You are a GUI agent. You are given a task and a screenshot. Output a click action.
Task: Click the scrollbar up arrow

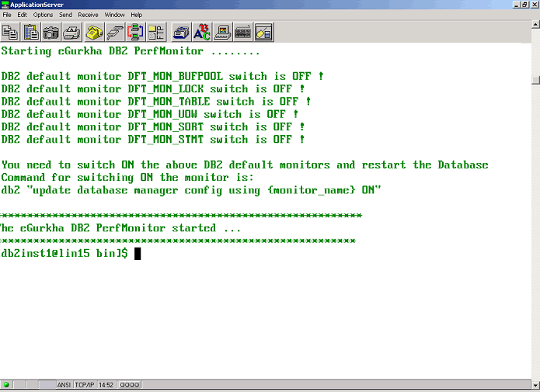pos(535,25)
